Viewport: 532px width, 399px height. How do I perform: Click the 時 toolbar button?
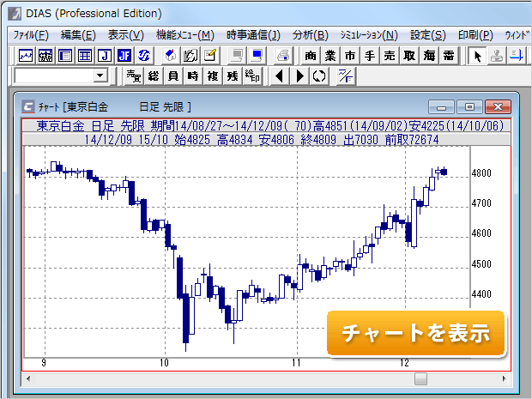pyautogui.click(x=193, y=76)
